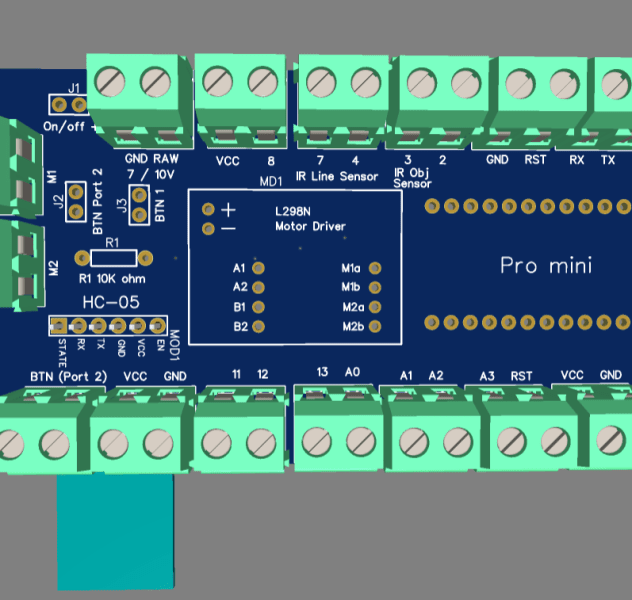Click the vertical "BTN 1" label
This screenshot has height=600, width=632.
click(160, 205)
